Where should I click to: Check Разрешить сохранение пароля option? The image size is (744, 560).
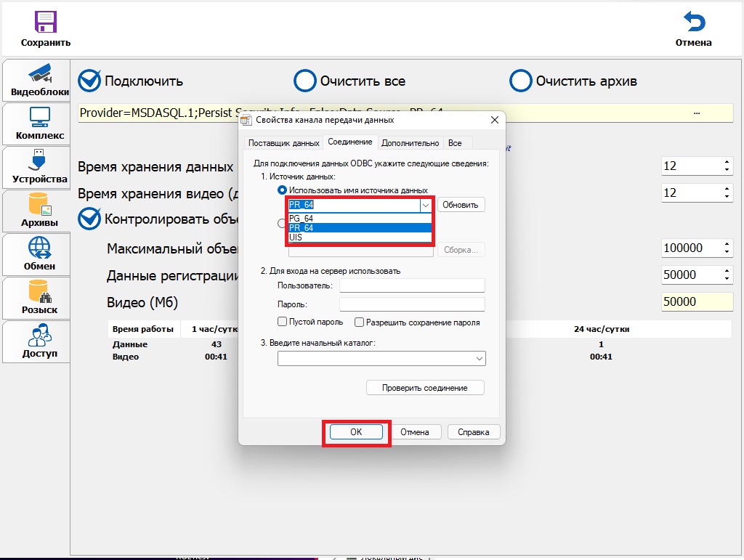pyautogui.click(x=359, y=322)
